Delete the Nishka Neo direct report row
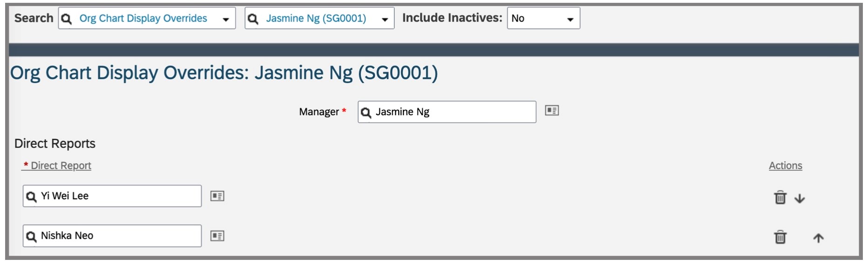 tap(780, 237)
